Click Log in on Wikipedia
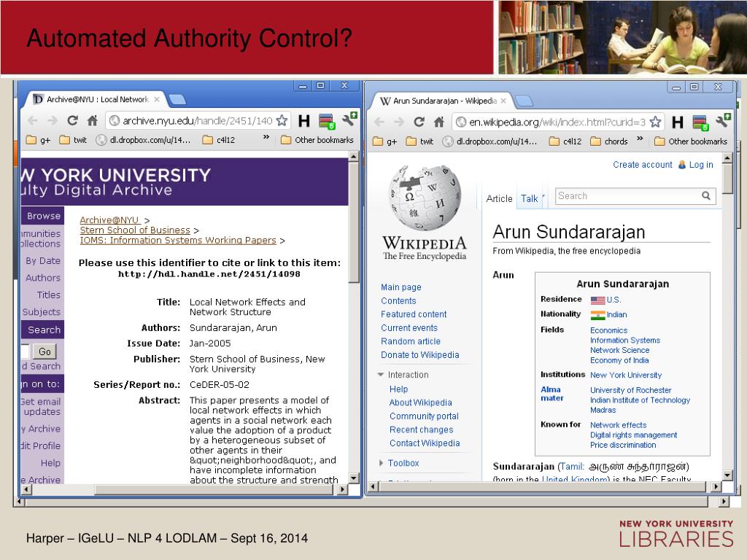Image resolution: width=747 pixels, height=560 pixels. 701,165
